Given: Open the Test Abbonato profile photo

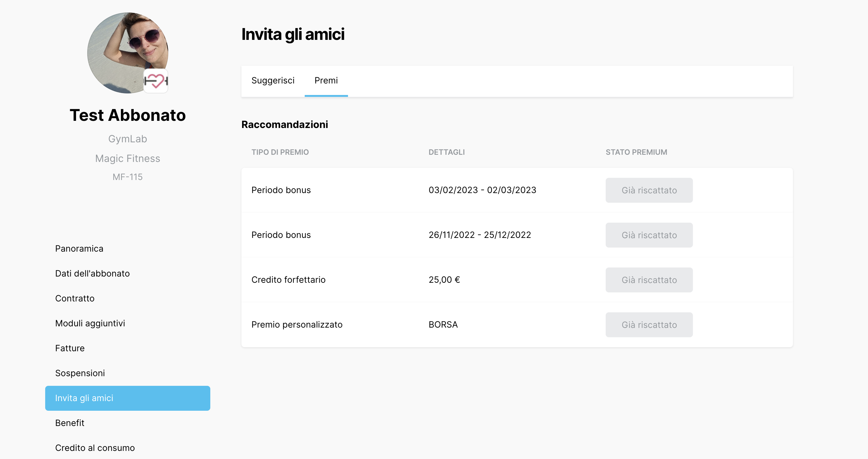Looking at the screenshot, I should (x=127, y=53).
